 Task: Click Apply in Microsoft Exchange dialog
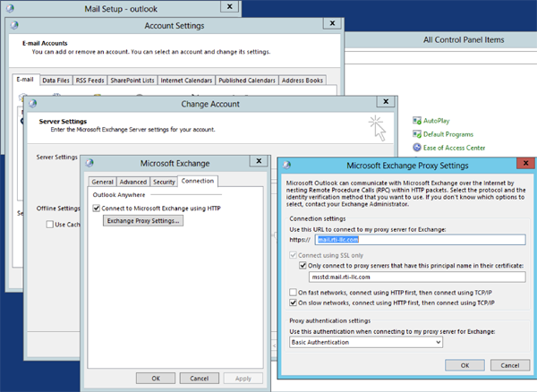[x=243, y=379]
